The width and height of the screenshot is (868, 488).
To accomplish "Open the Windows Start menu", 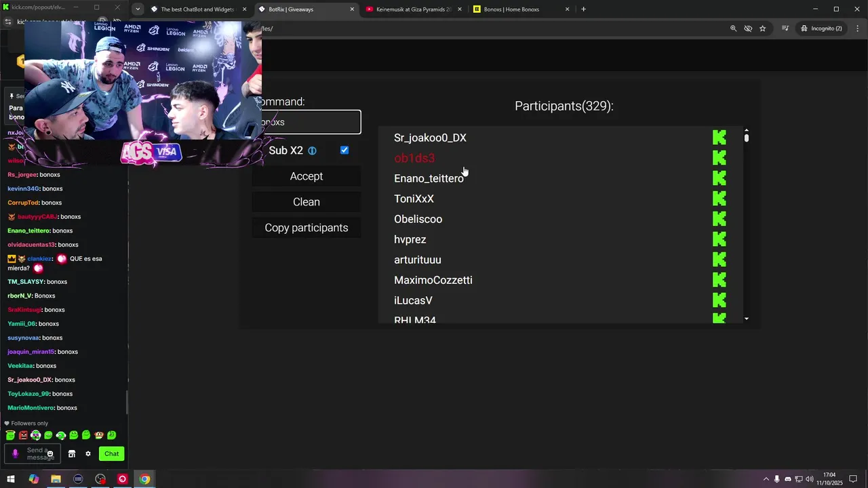I will tap(11, 479).
